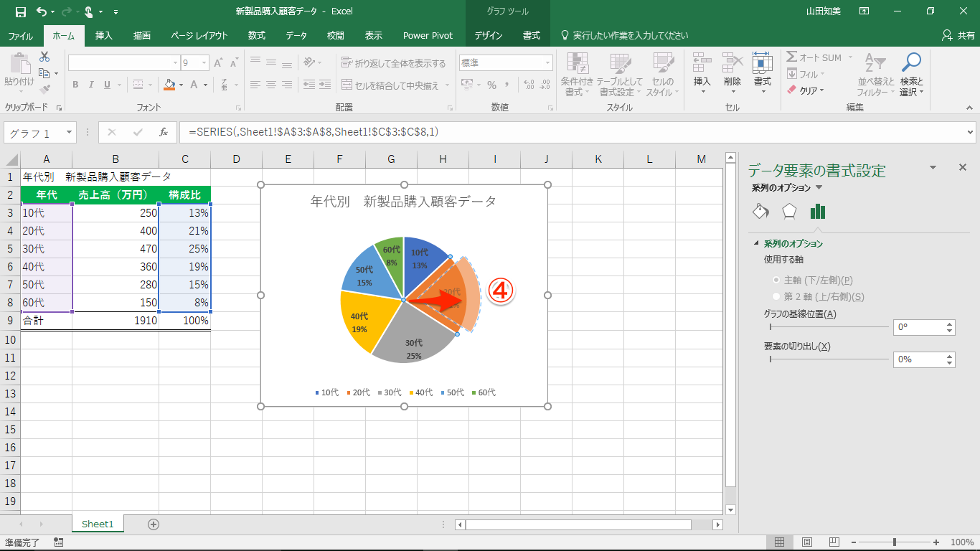
Task: Open the Fill & Line tab icon in pane
Action: (x=760, y=212)
